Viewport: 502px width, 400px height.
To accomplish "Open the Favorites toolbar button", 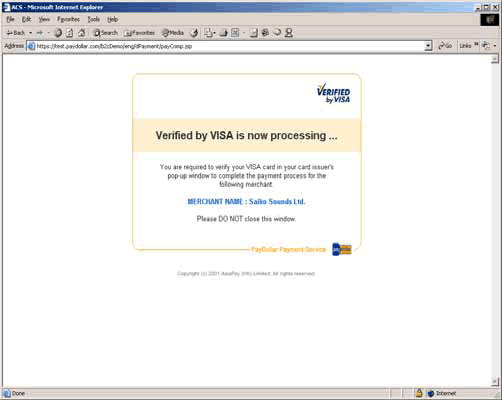I will [139, 33].
